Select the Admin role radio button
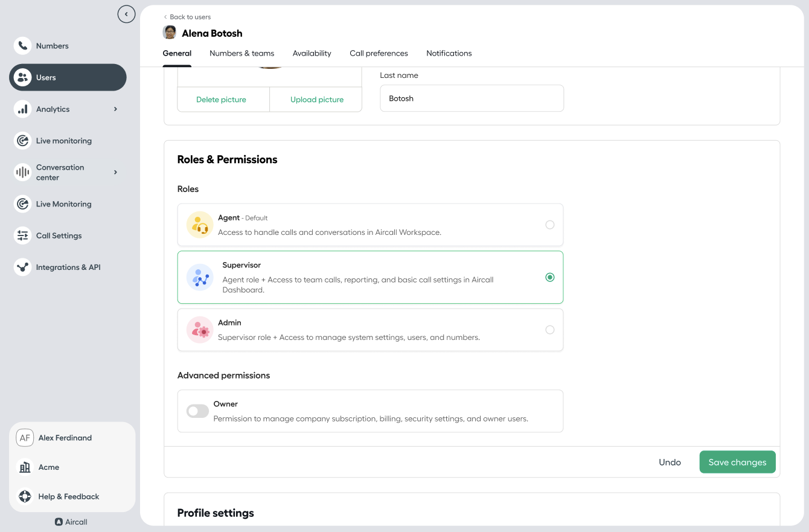Screen dimensions: 809x532 tap(549, 330)
